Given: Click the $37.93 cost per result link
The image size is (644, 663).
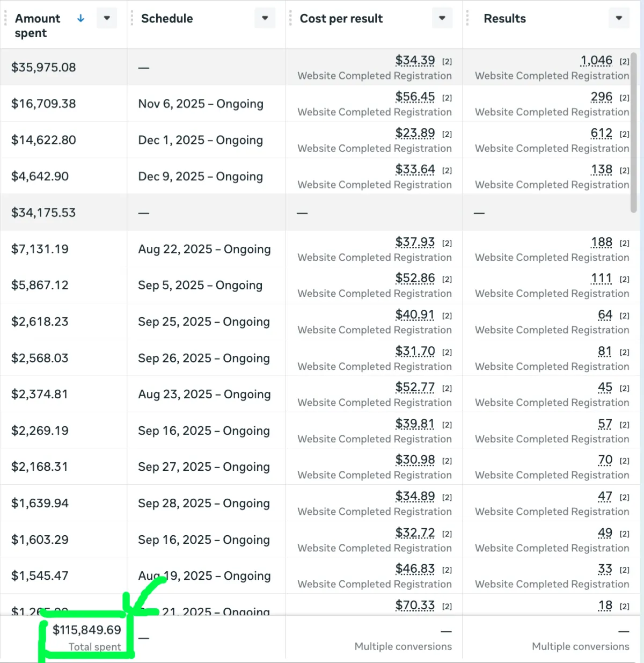Looking at the screenshot, I should tap(415, 243).
